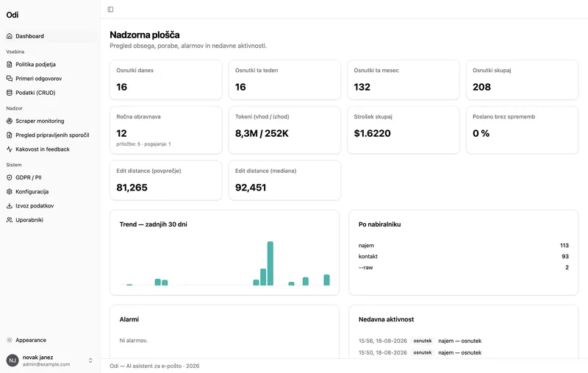Click the footer Odi — AI asistent text
Screen dimensions: 588x373
[154, 366]
